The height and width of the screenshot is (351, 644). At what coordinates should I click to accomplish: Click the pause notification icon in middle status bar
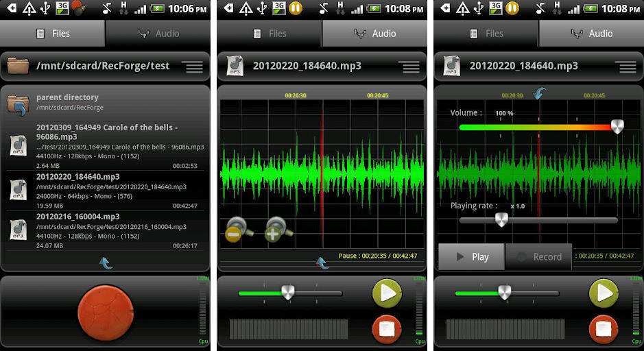point(296,9)
